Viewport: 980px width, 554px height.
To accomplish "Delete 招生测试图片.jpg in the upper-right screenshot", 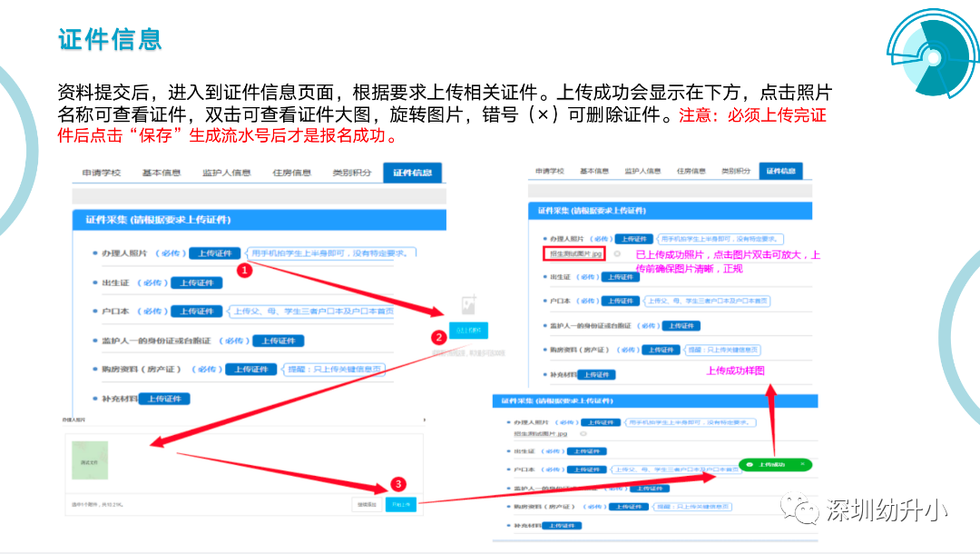I will coord(617,254).
